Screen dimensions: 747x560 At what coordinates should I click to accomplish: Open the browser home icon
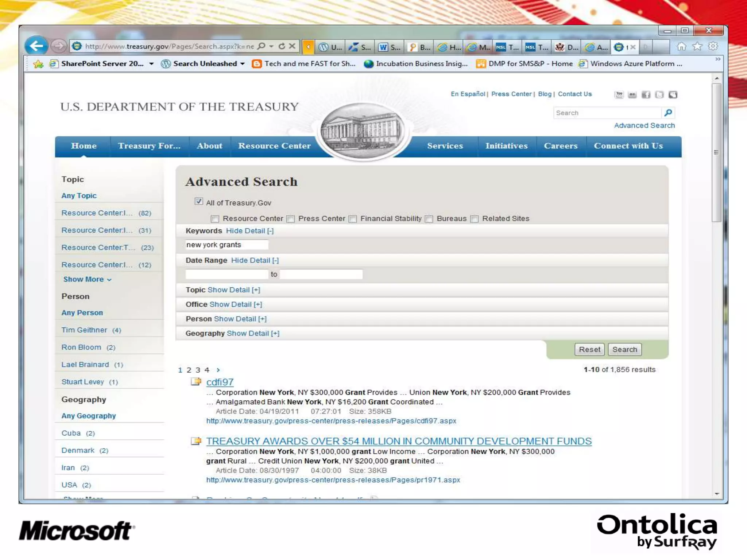[681, 47]
